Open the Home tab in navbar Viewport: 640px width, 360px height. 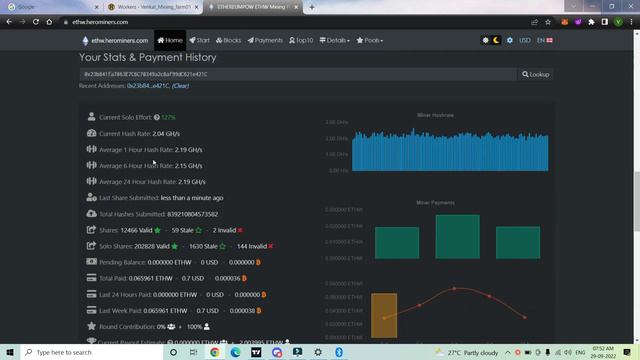(x=170, y=40)
